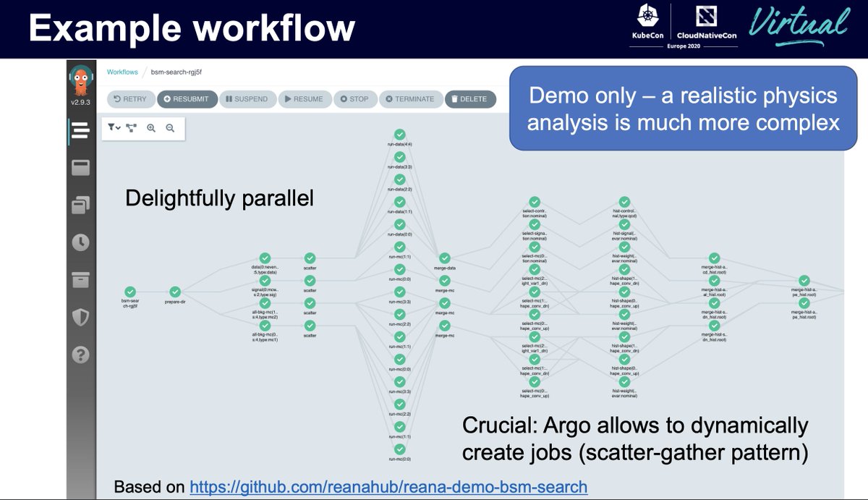Select the data(0:neven.. type:data node

pyautogui.click(x=265, y=258)
